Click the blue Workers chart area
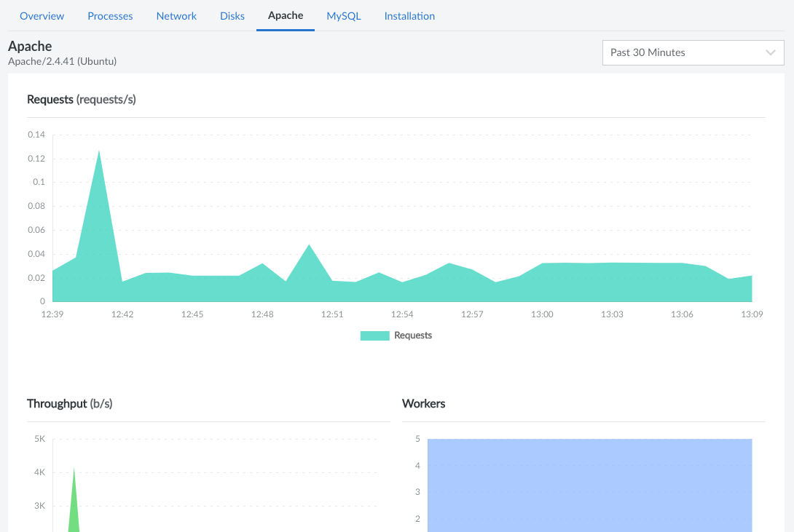This screenshot has width=794, height=532. (590, 484)
